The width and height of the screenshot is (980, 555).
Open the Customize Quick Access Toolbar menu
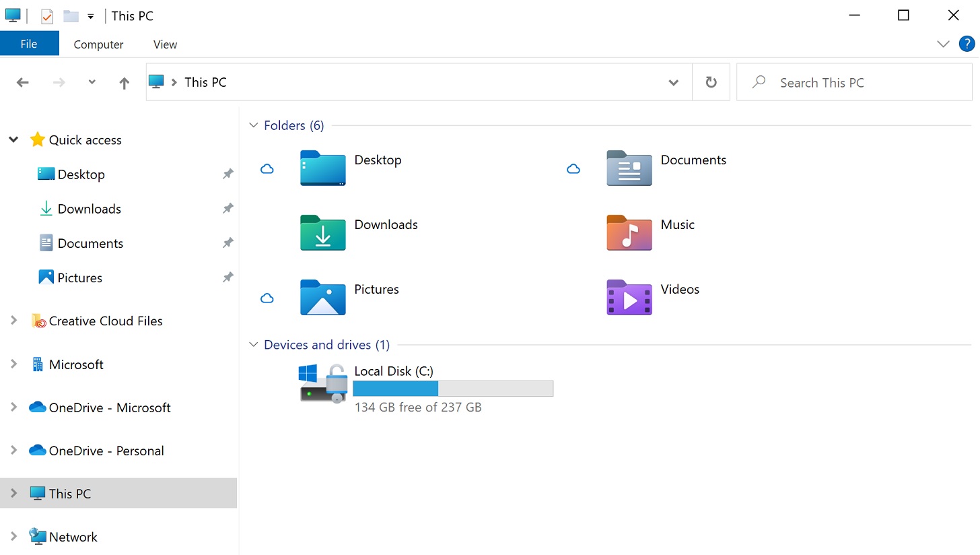tap(92, 15)
